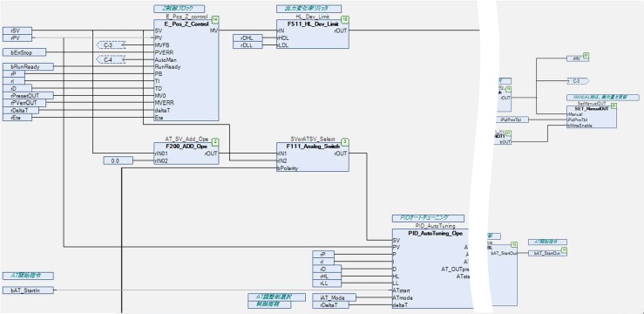Image resolution: width=644 pixels, height=314 pixels.
Task: Click the rSV input variable box
Action: pos(17,31)
